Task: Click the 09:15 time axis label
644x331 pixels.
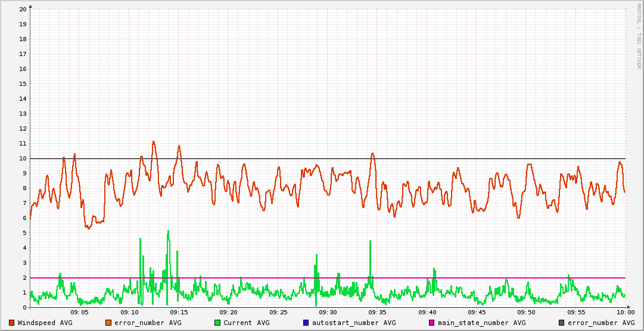Action: 179,312
